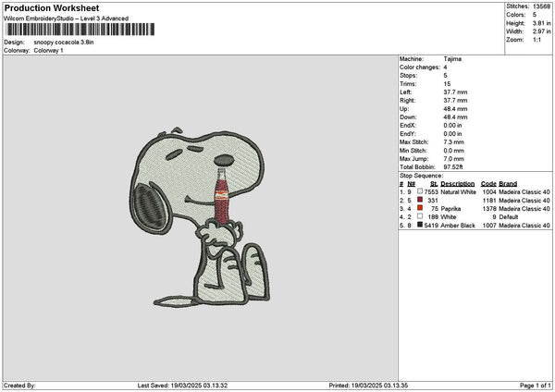Click the Natural White color swatch
This screenshot has height=392, width=555.
click(420, 191)
